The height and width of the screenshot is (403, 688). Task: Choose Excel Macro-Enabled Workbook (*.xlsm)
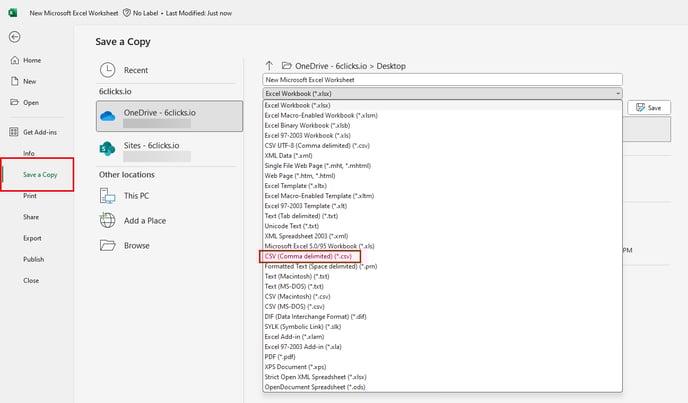coord(442,115)
